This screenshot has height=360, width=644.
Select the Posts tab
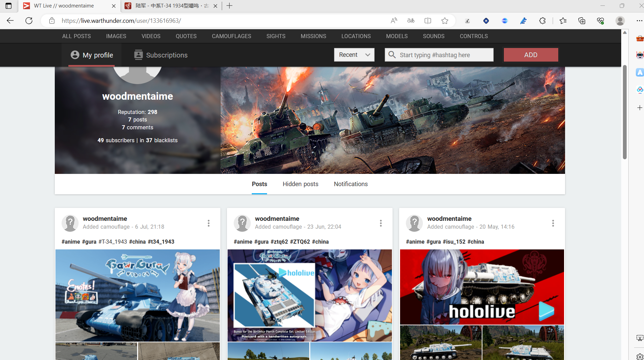[259, 184]
